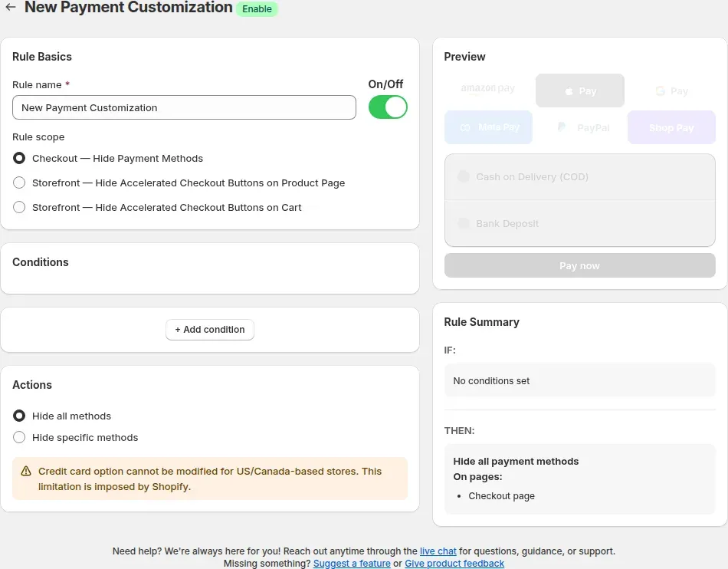Click the Google Pay preview button

(x=671, y=90)
